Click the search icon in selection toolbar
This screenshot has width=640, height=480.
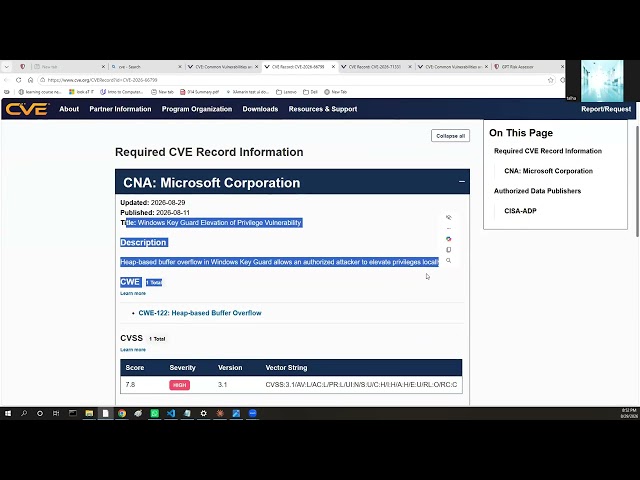(x=449, y=260)
